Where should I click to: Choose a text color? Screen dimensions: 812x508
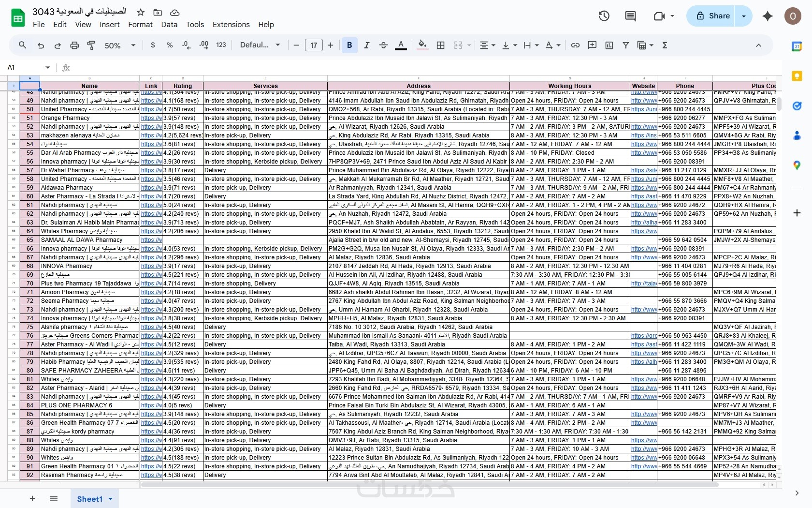click(x=401, y=45)
